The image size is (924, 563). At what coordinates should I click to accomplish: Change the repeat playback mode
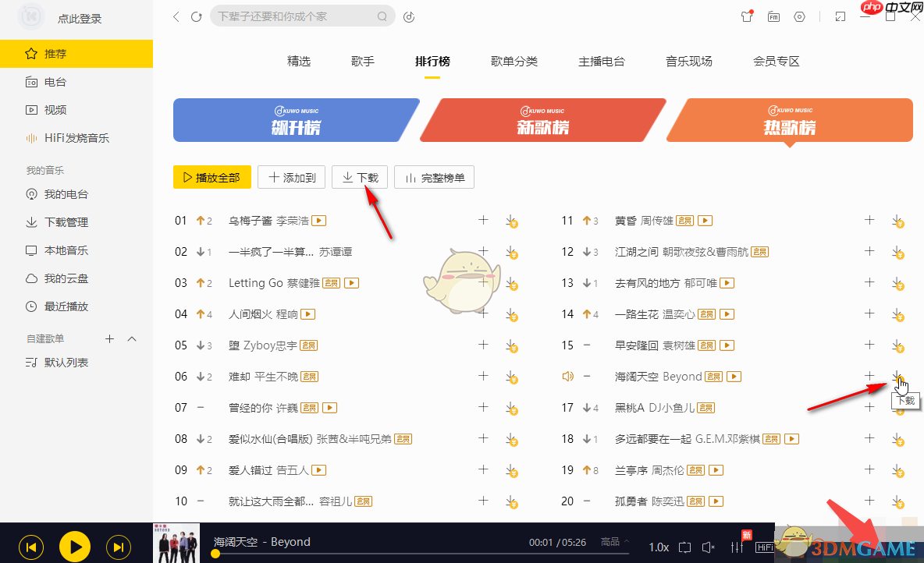coord(684,547)
